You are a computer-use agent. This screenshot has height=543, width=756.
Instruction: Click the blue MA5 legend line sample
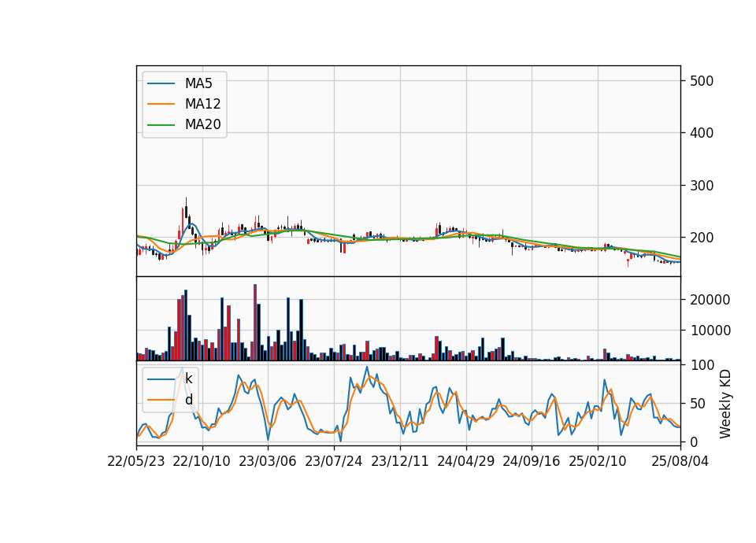[161, 84]
